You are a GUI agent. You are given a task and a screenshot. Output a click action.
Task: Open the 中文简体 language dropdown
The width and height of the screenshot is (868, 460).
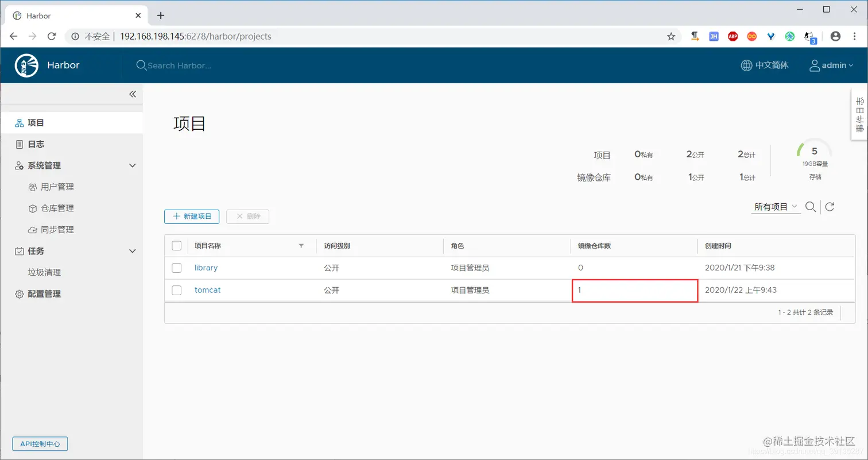(x=765, y=65)
